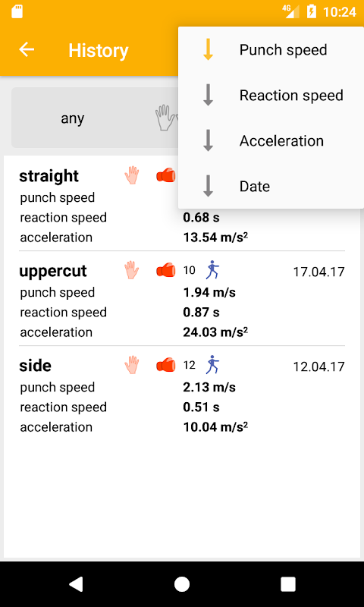The height and width of the screenshot is (607, 364).
Task: Tap the boxing glove icon in side entry
Action: (165, 365)
